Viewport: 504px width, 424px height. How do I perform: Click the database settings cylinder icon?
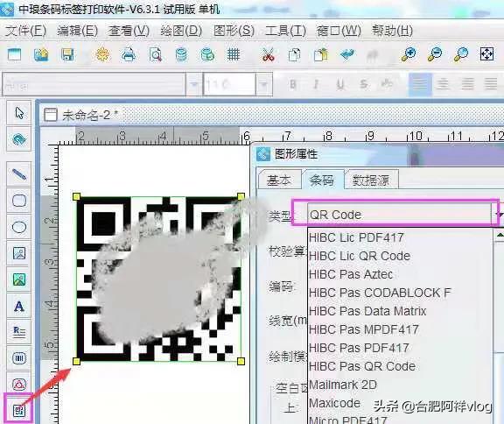pos(181,54)
